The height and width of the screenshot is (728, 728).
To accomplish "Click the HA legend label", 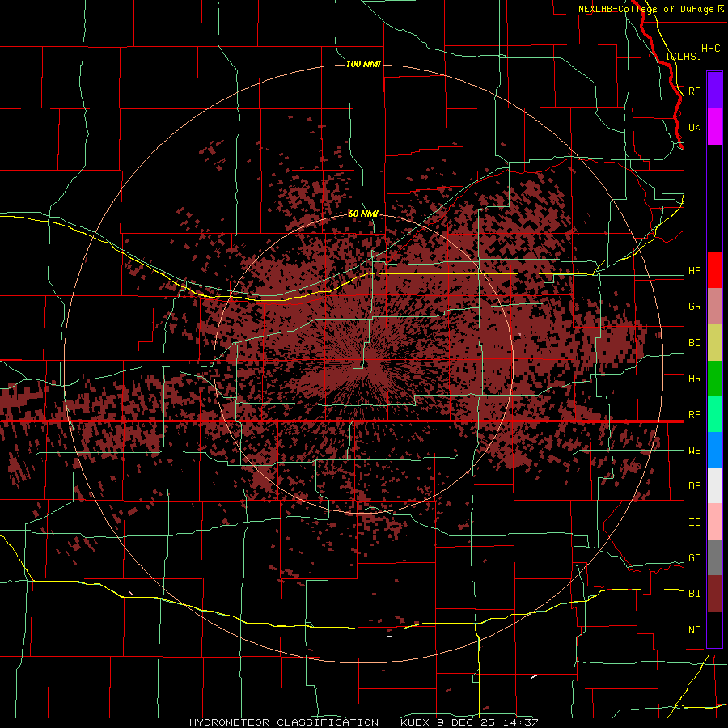I will tap(694, 271).
